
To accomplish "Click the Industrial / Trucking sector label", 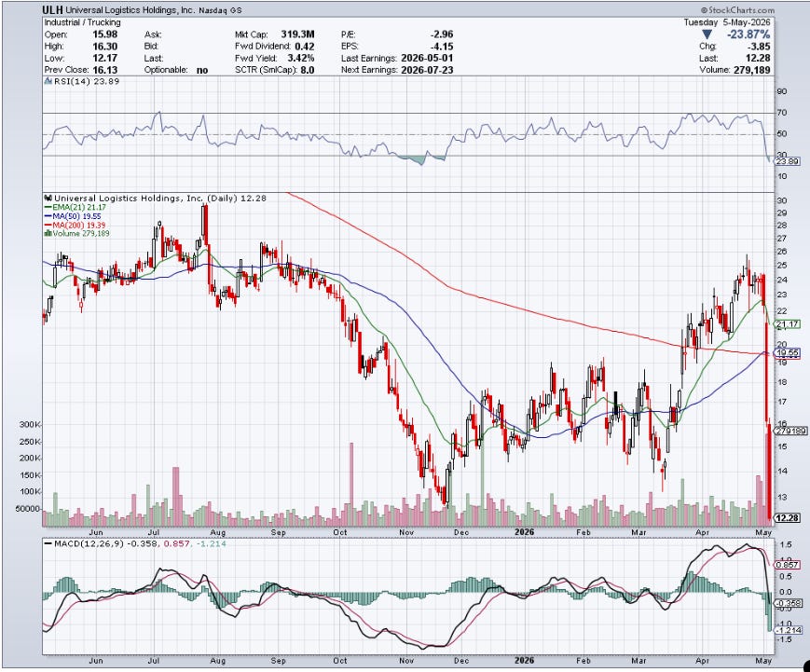I will pyautogui.click(x=82, y=22).
